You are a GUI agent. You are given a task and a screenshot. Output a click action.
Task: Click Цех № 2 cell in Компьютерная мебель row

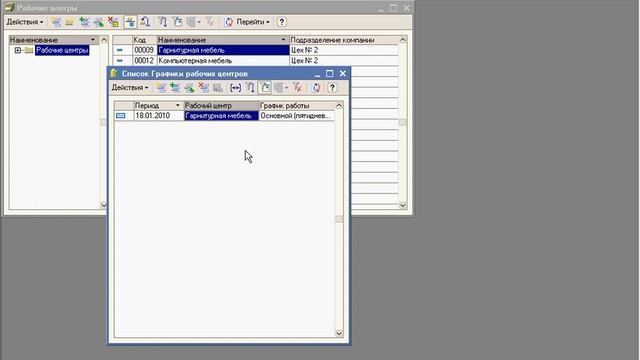tap(344, 61)
